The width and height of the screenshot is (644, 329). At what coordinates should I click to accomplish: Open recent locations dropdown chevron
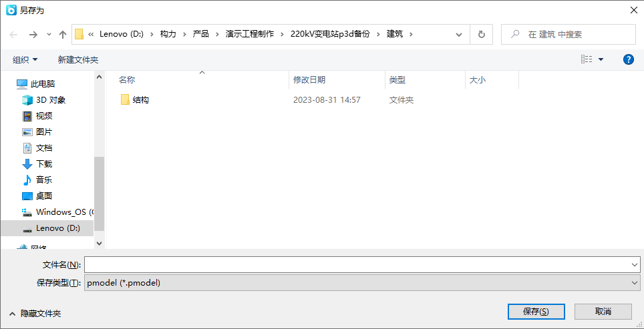(49, 35)
